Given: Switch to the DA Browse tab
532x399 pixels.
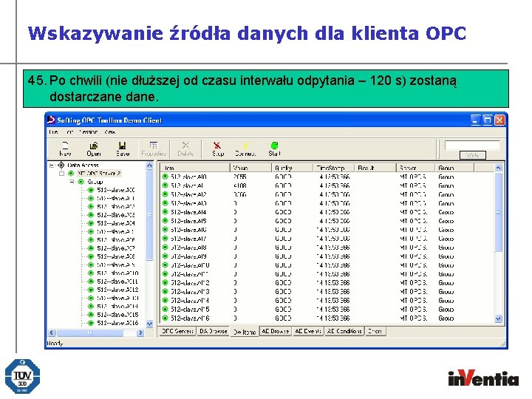Looking at the screenshot, I should point(214,331).
